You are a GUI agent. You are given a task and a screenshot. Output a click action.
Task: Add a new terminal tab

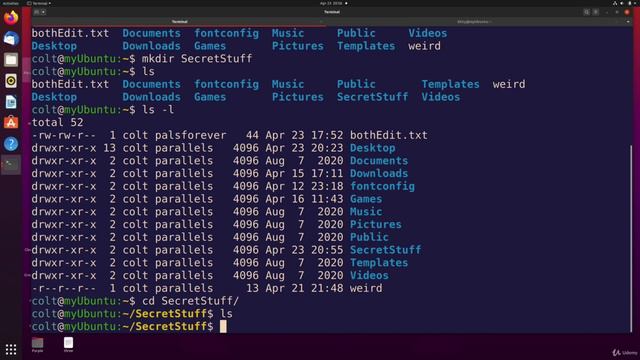[x=36, y=12]
